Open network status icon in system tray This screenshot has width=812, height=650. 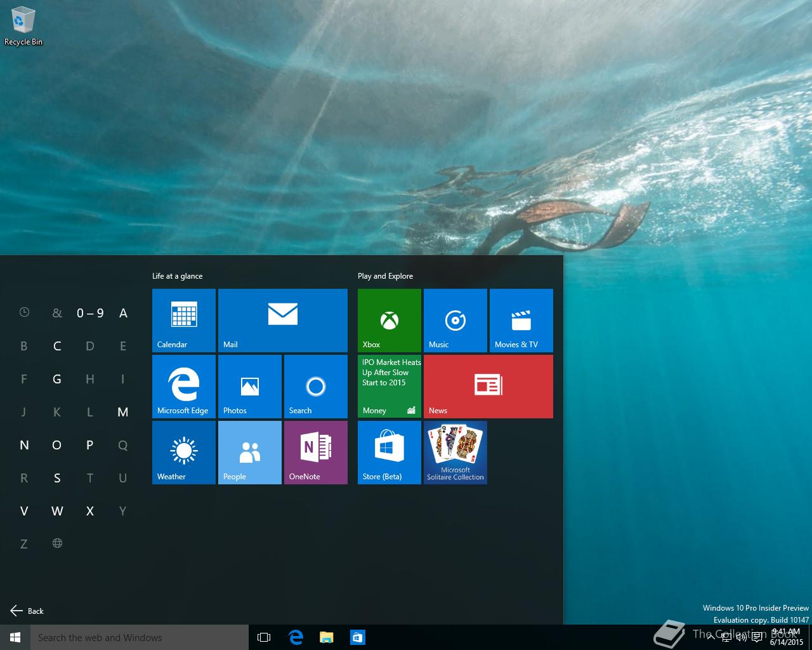pos(726,637)
